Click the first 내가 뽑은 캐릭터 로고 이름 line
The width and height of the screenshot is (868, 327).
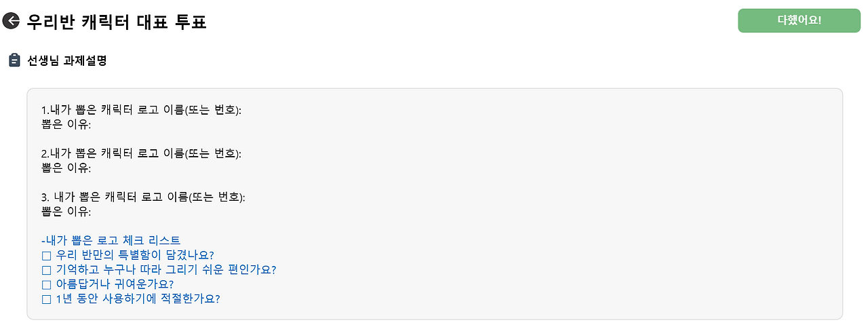142,110
